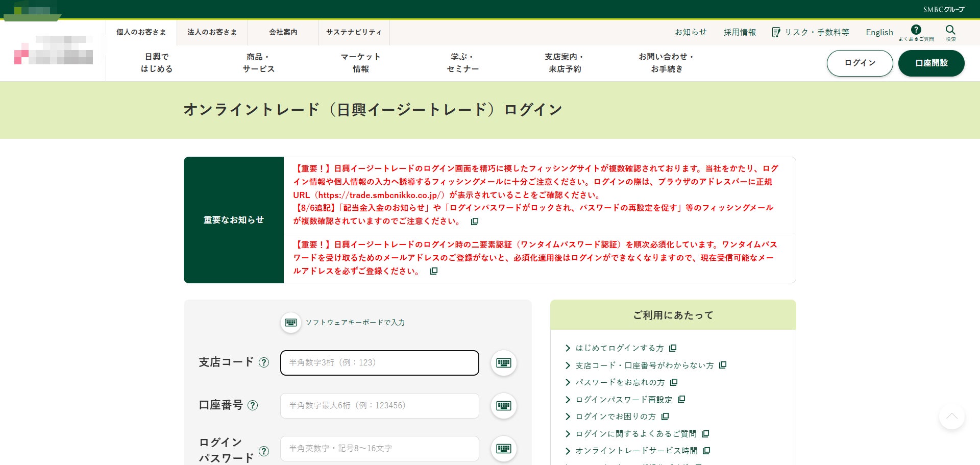The height and width of the screenshot is (465, 980).
Task: Click the 支店コード input field
Action: (x=380, y=363)
